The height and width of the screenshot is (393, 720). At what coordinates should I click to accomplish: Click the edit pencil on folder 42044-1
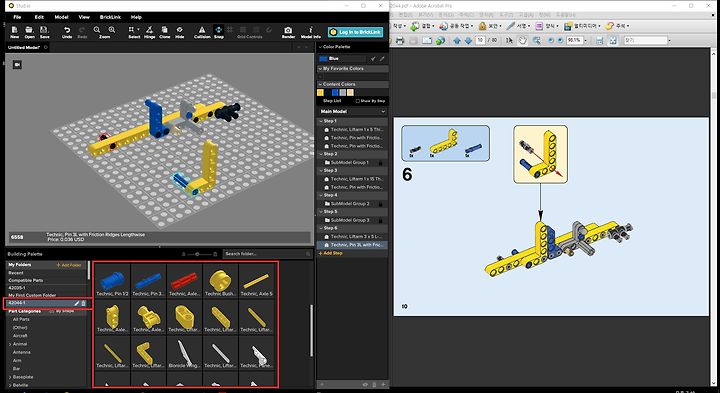[77, 303]
